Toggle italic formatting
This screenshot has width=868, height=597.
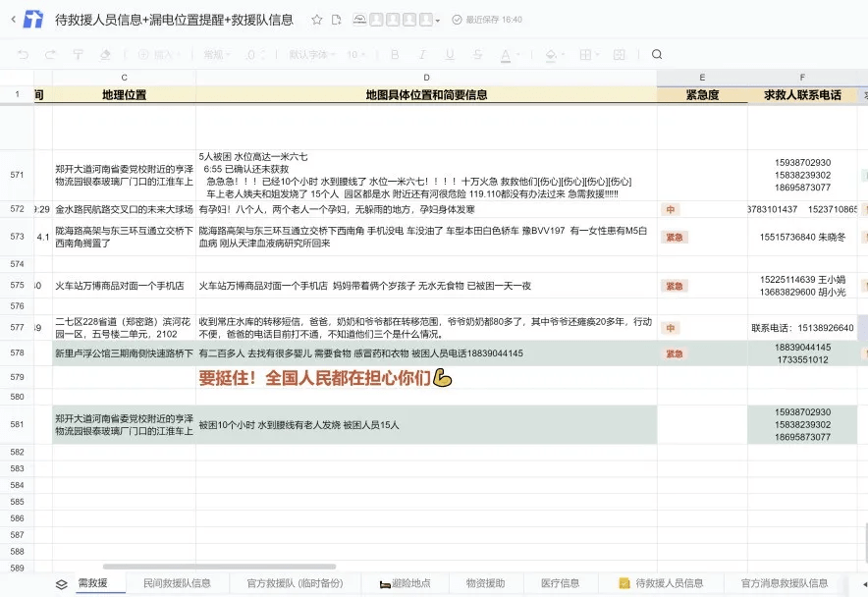point(422,54)
